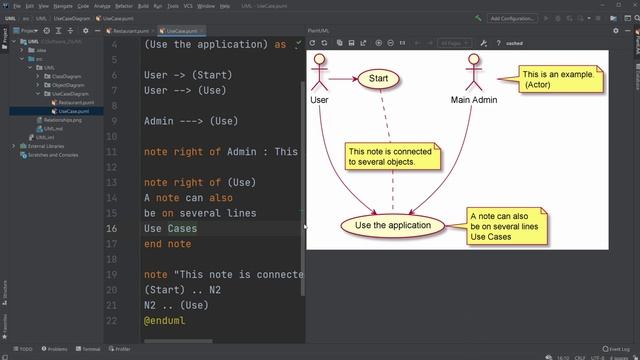Open the run actions dropdown arrow
Screen dimensions: 640x360
(x=589, y=18)
